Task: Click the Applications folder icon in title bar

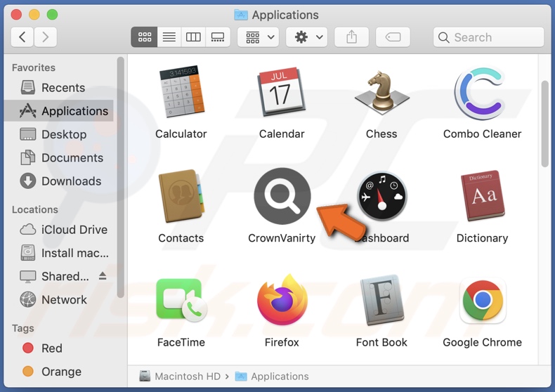Action: click(x=241, y=15)
